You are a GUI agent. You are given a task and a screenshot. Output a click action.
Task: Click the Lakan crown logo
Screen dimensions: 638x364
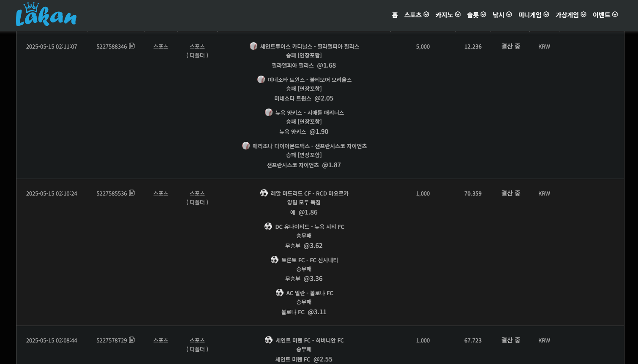pyautogui.click(x=46, y=15)
